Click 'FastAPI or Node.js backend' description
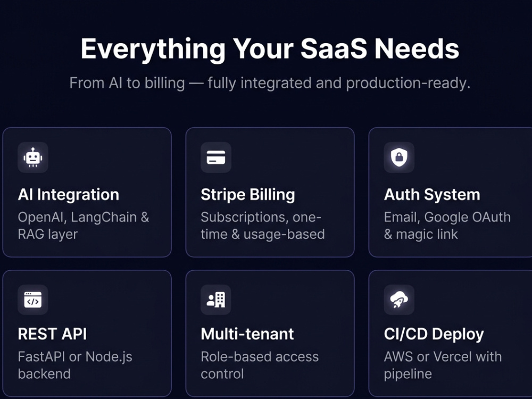The image size is (532, 399). (x=75, y=365)
